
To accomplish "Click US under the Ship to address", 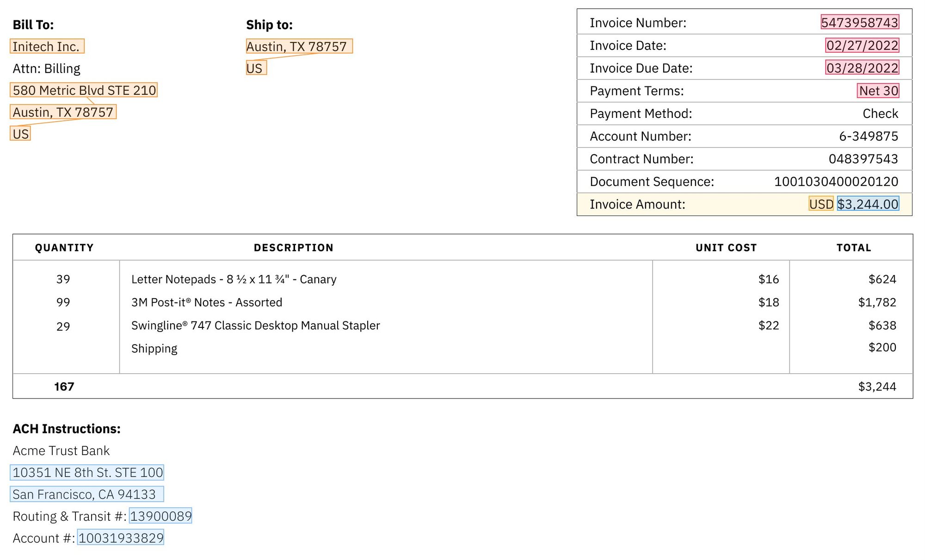I will [256, 68].
